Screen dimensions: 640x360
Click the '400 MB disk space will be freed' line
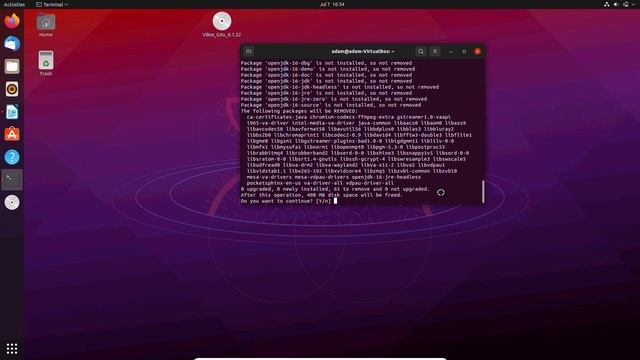point(322,195)
